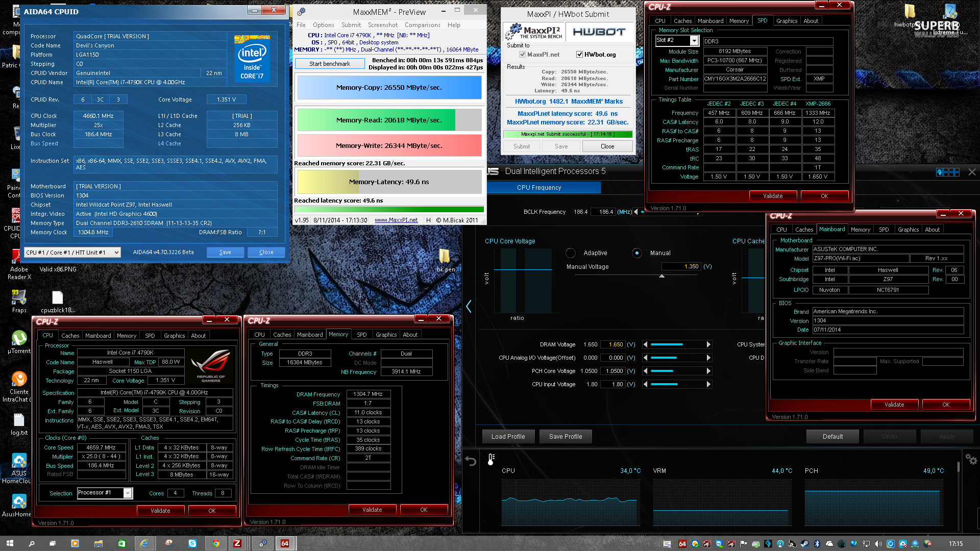
Task: Click the www.MaxxPI.net link
Action: pyautogui.click(x=396, y=220)
